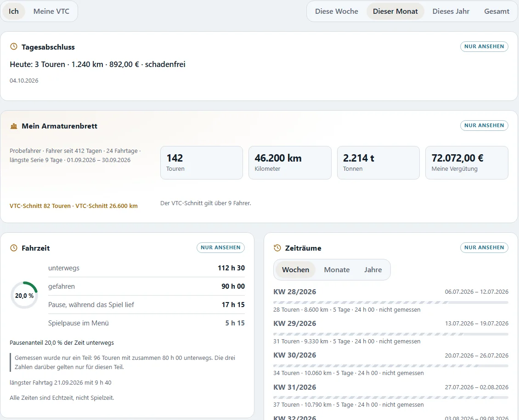Click NUR ANSEHEN badge on Zeiträume card
519x420 pixels.
(484, 248)
